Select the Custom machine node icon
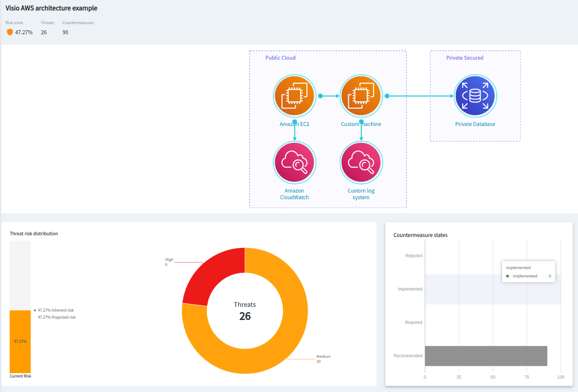The width and height of the screenshot is (578, 392). pyautogui.click(x=361, y=96)
